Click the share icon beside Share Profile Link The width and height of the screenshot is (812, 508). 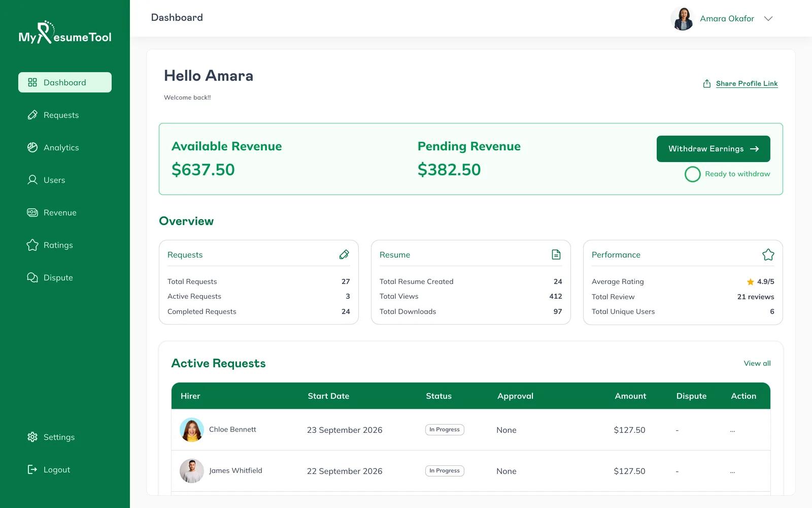(x=707, y=83)
